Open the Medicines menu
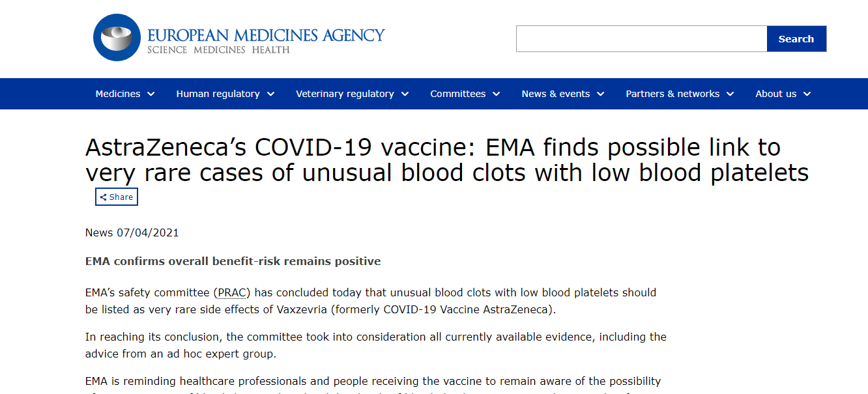The height and width of the screenshot is (394, 868). tap(118, 94)
